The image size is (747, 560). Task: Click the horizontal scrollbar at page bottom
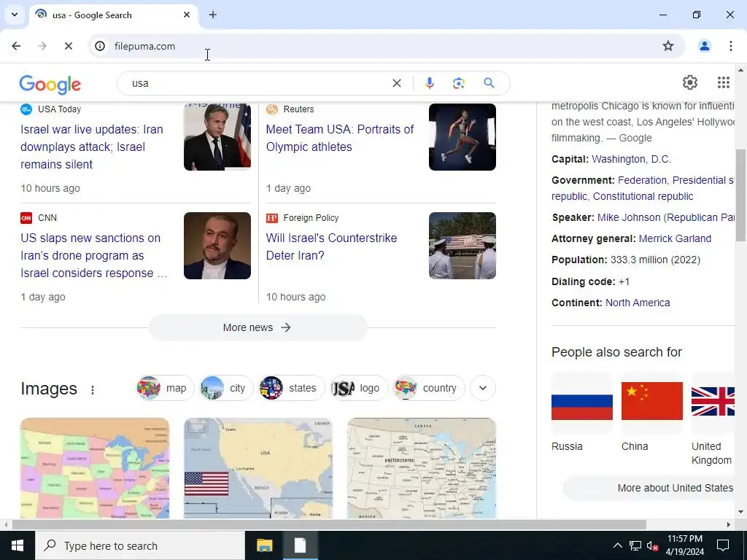pyautogui.click(x=329, y=525)
